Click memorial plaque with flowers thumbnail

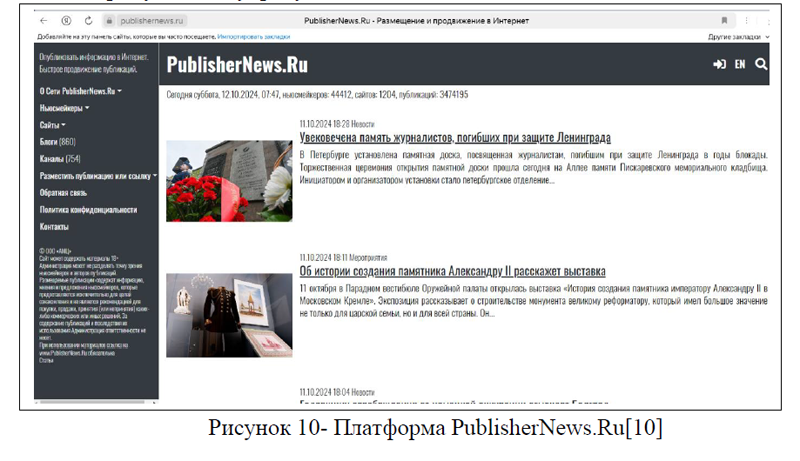click(229, 181)
